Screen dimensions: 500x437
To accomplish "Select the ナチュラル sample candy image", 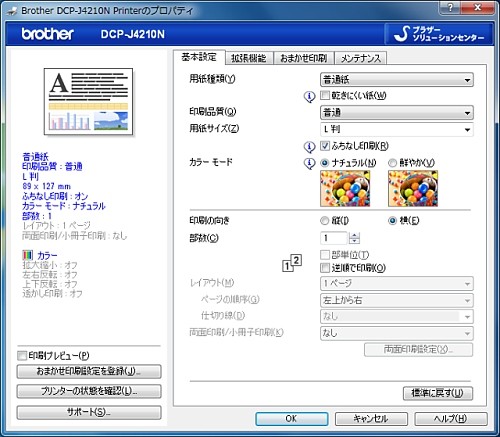I will coord(345,188).
